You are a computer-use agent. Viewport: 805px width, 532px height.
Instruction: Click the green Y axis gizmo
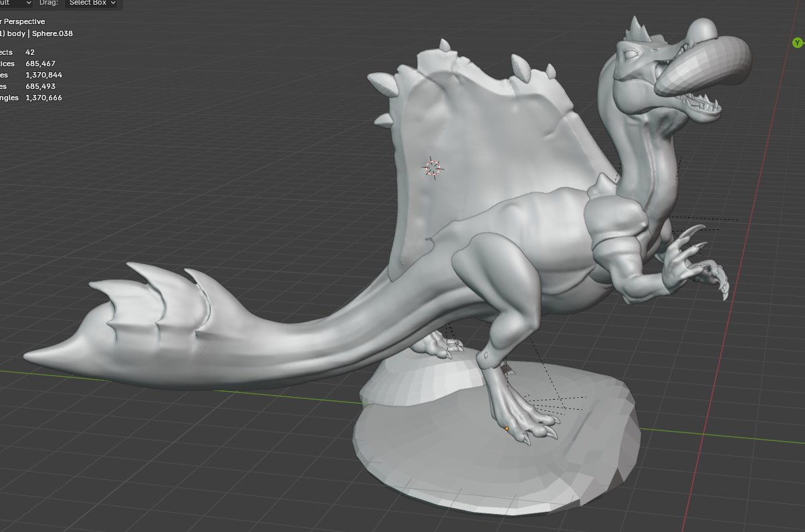796,43
